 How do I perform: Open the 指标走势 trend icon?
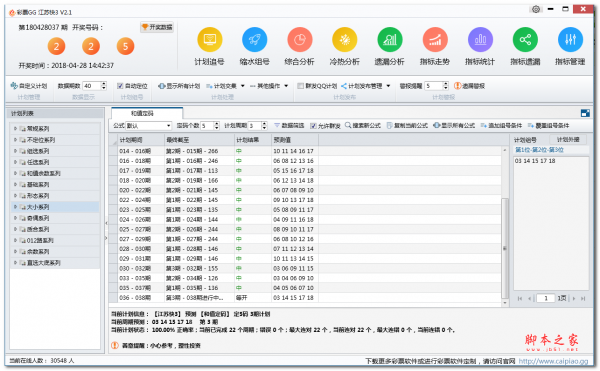coord(435,39)
